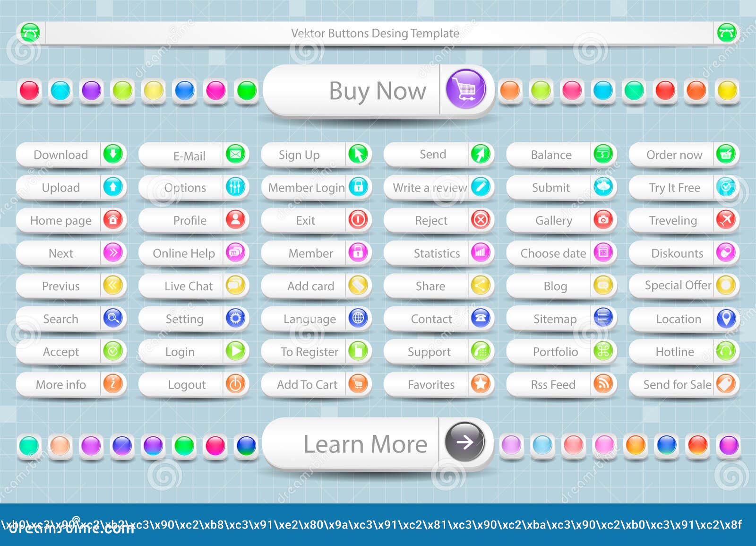Click the red home icon beside Home page
The height and width of the screenshot is (546, 756).
[112, 220]
